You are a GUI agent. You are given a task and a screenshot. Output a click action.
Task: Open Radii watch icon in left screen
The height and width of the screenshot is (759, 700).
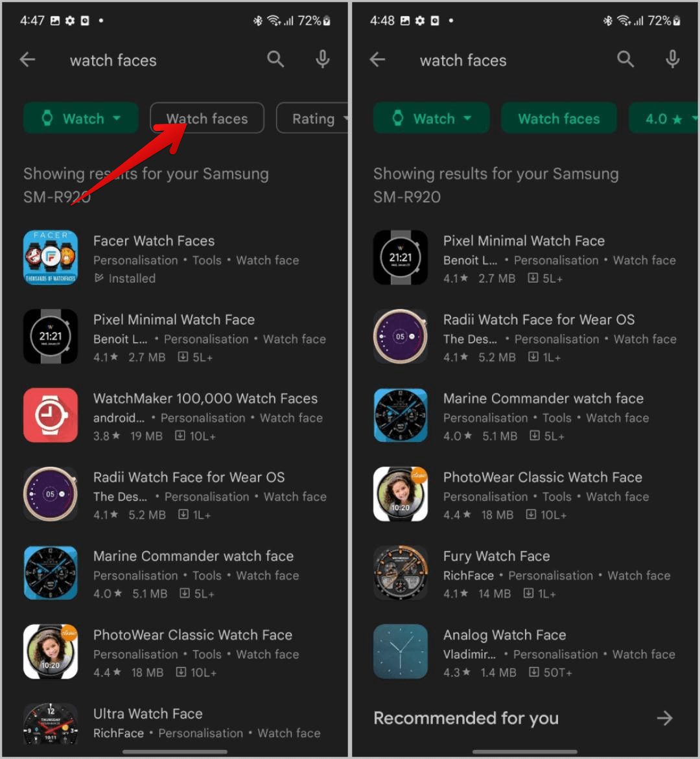[51, 494]
